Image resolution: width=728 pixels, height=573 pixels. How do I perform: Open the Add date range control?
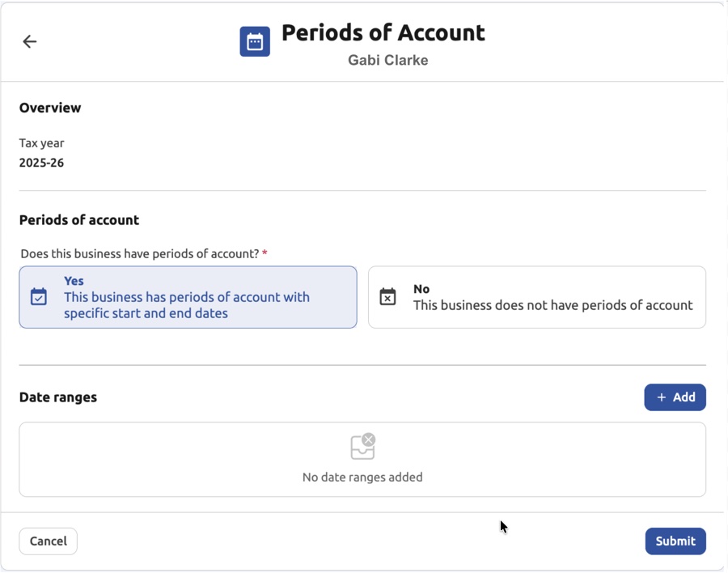coord(675,397)
